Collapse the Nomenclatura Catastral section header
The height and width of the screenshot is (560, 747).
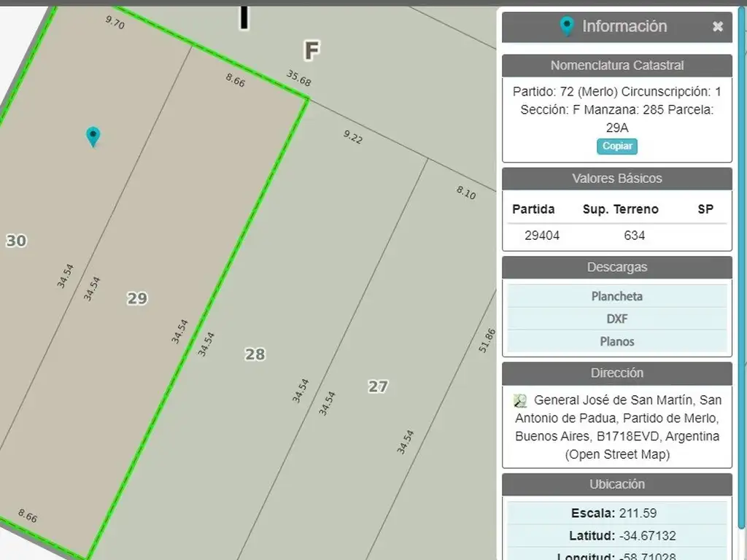tap(616, 66)
